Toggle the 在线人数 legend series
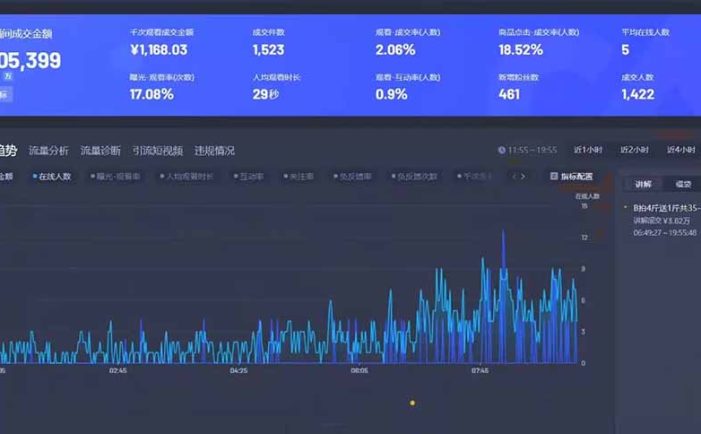Image resolution: width=701 pixels, height=434 pixels. pos(52,176)
